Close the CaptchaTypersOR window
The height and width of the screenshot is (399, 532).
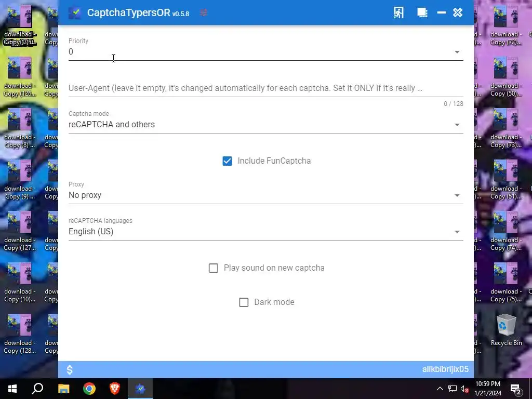pyautogui.click(x=458, y=12)
